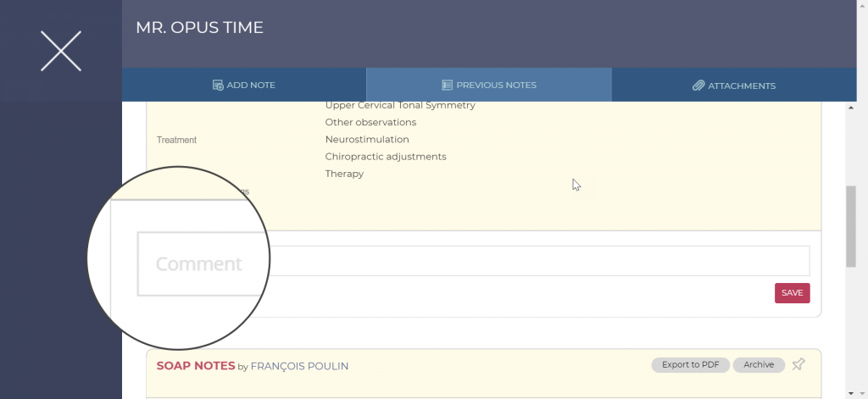The image size is (868, 399).
Task: Click the vertical scrollbar thumb
Action: tap(851, 227)
